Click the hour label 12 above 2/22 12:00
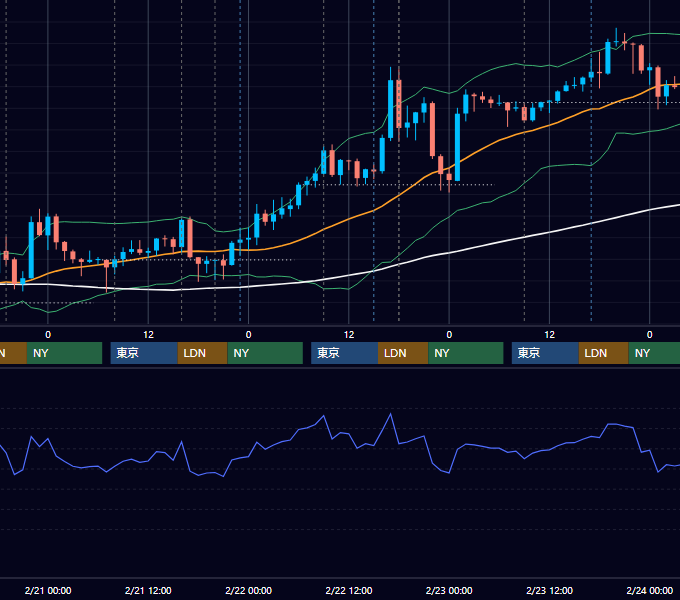 [x=349, y=335]
